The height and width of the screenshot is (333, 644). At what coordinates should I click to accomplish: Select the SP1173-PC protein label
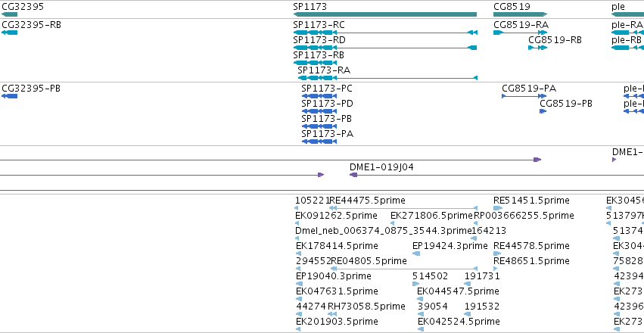pos(327,89)
